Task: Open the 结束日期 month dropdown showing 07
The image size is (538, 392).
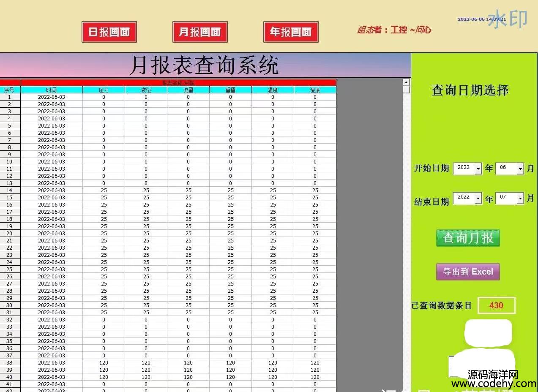Action: click(520, 198)
